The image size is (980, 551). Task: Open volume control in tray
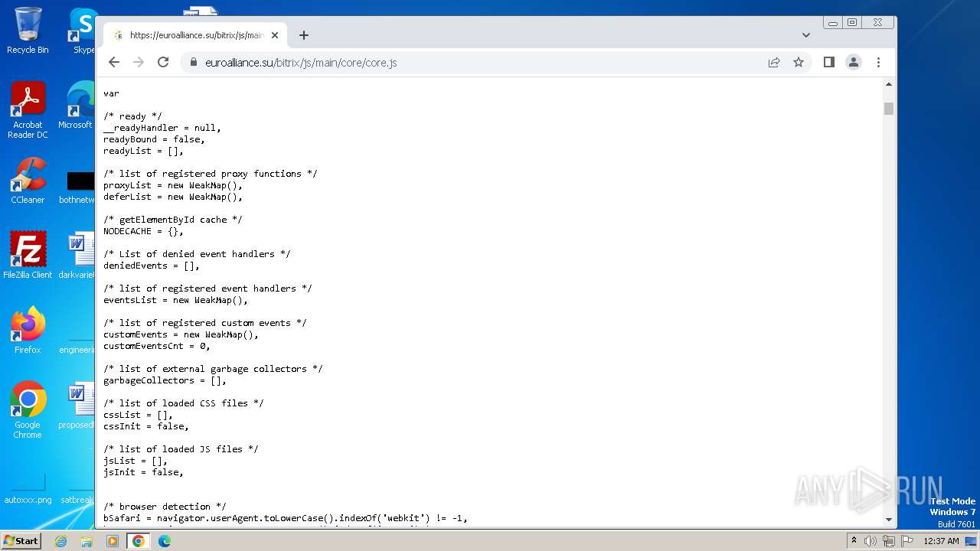871,541
